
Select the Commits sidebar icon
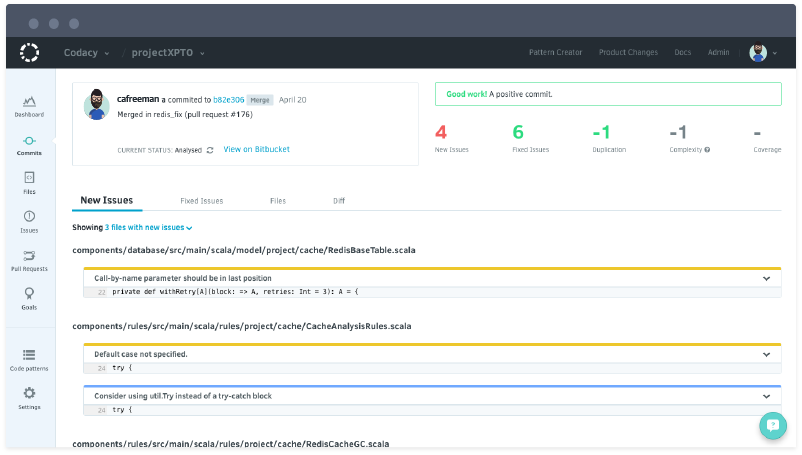click(29, 144)
